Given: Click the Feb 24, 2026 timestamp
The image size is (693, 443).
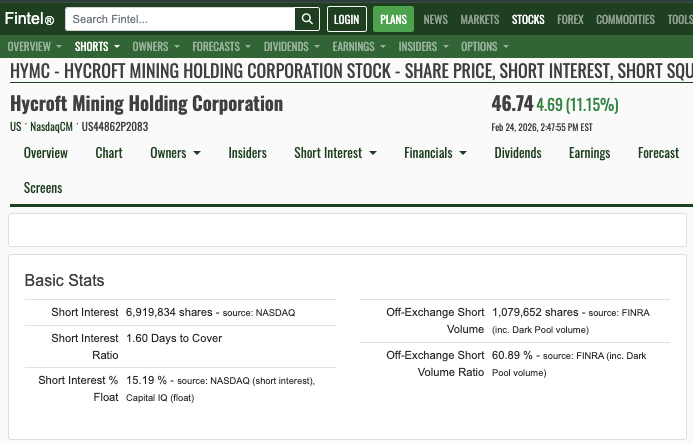Looking at the screenshot, I should [542, 127].
